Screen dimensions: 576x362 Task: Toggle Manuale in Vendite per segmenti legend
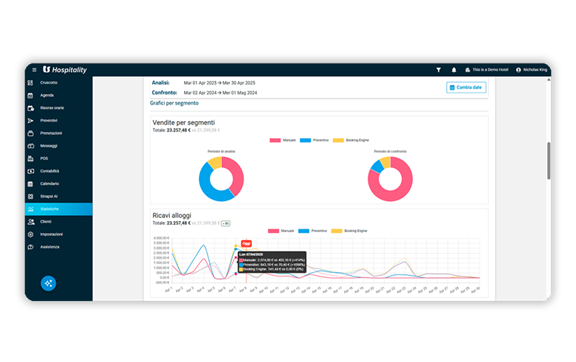pos(282,140)
